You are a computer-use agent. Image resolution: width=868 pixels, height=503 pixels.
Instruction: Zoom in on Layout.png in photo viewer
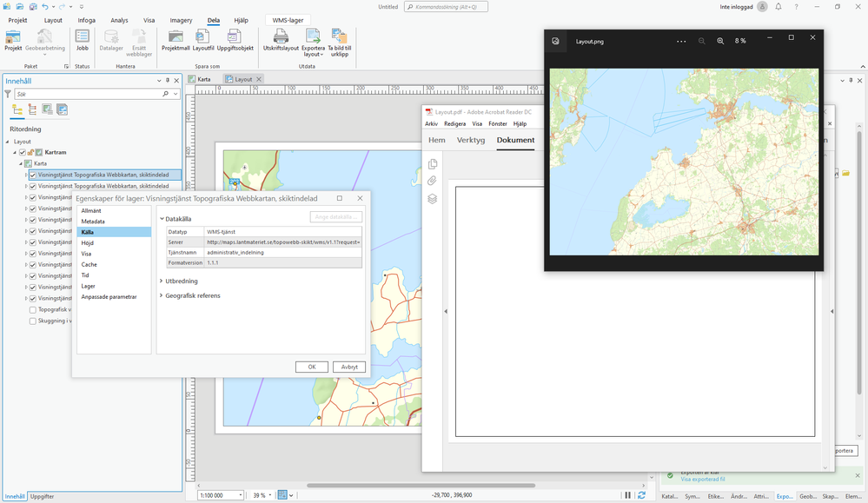(720, 41)
